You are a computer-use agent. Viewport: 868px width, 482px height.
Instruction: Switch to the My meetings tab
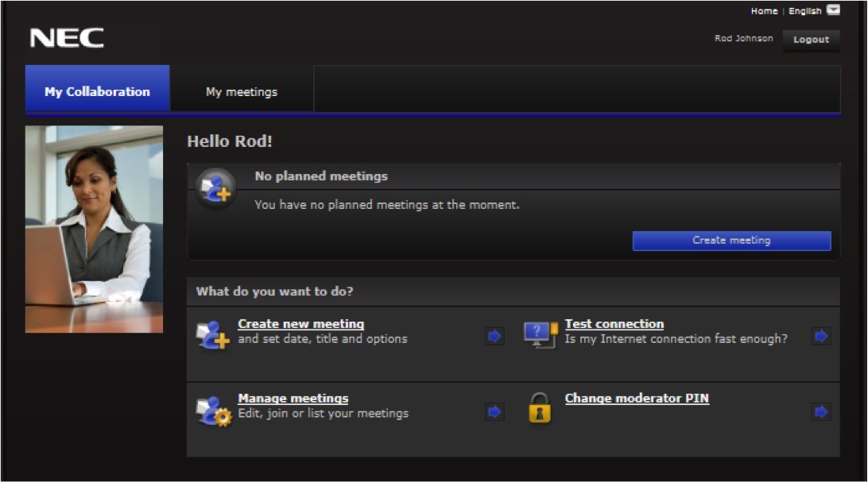(x=242, y=92)
